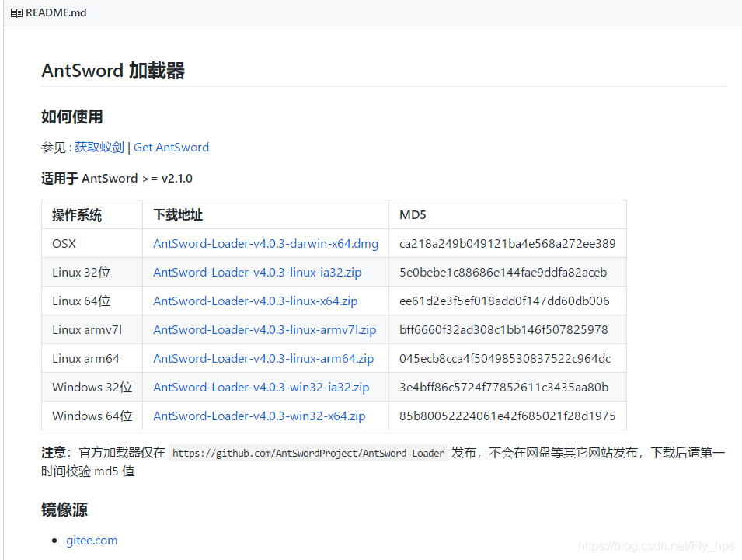
Task: Click MD5 045ecb8cca4f50498530837522c964dc
Action: (x=505, y=359)
